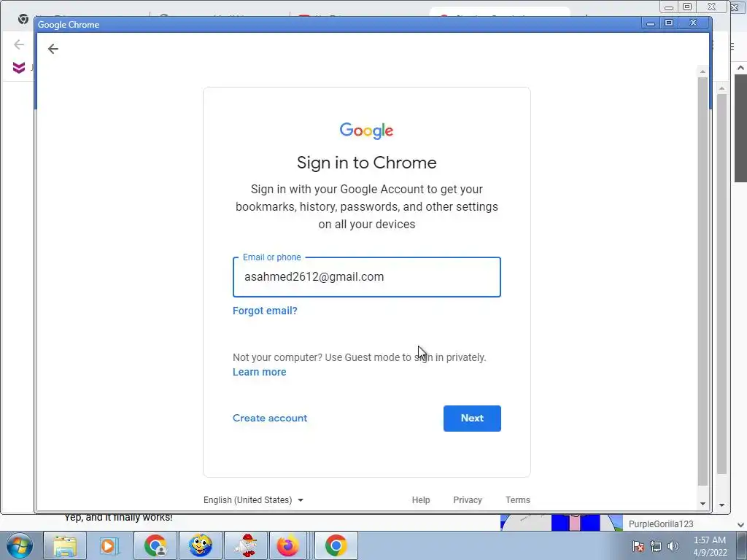Open the Privacy footer link

point(468,500)
